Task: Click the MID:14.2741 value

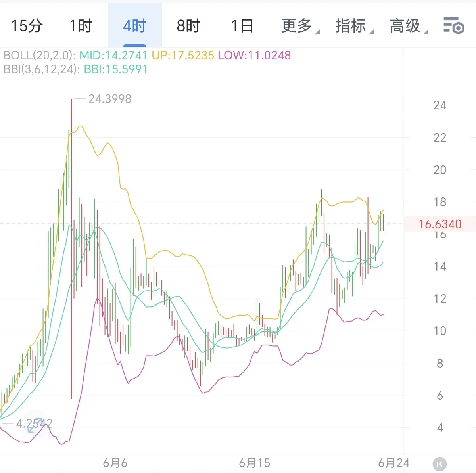Action: pos(113,55)
